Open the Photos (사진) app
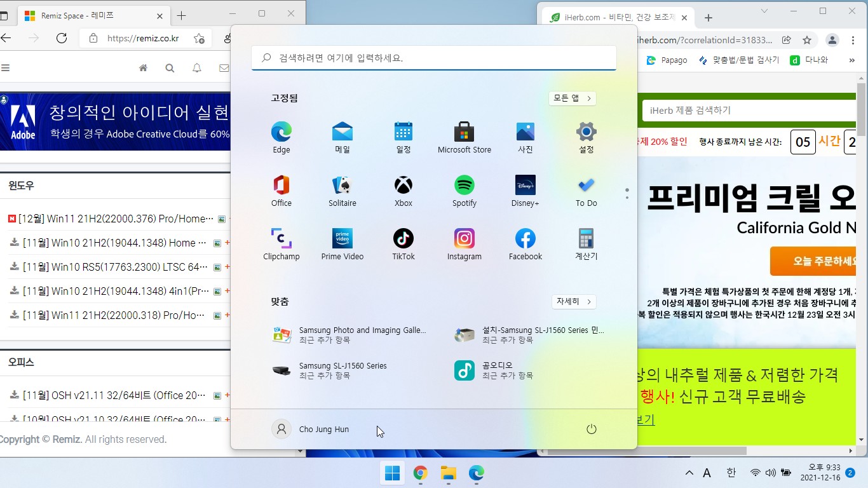The image size is (868, 488). point(526,138)
